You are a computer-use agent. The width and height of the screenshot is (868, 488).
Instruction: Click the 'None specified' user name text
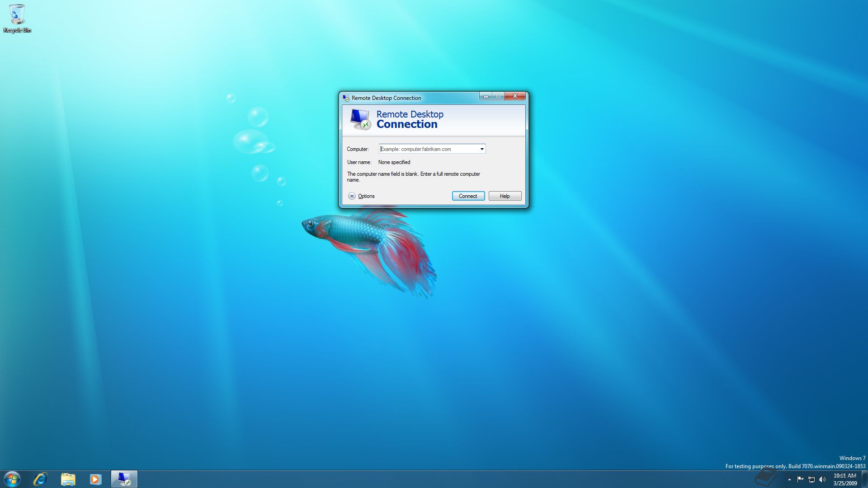tap(394, 162)
